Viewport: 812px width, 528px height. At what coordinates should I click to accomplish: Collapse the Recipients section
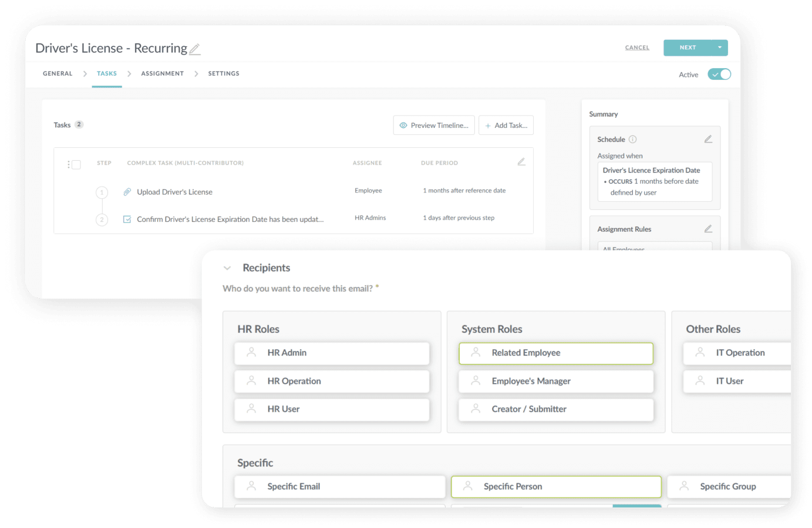coord(228,268)
